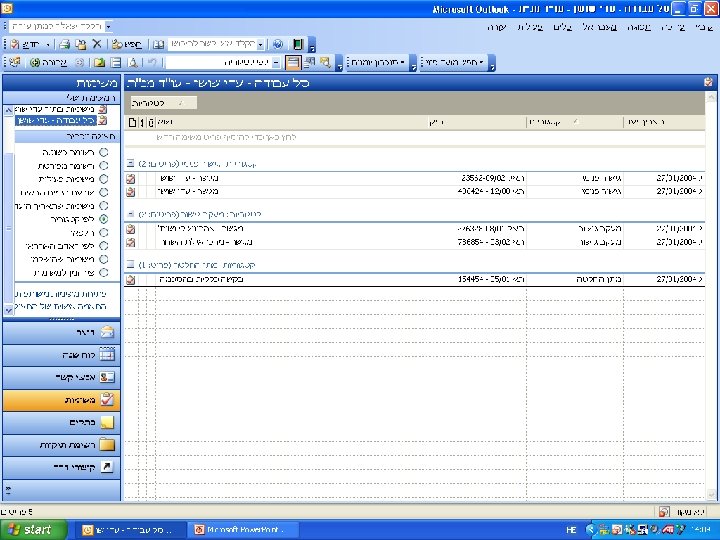Click the new-task entry row in the list
Viewport: 720px width, 540px height.
coord(414,137)
